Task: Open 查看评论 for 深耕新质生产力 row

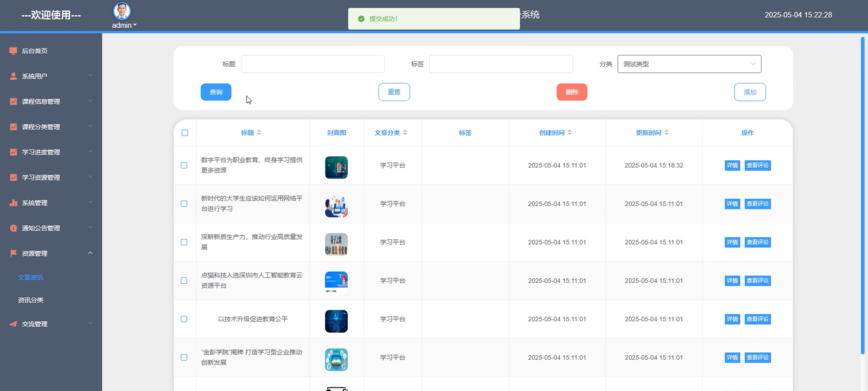Action: [757, 242]
